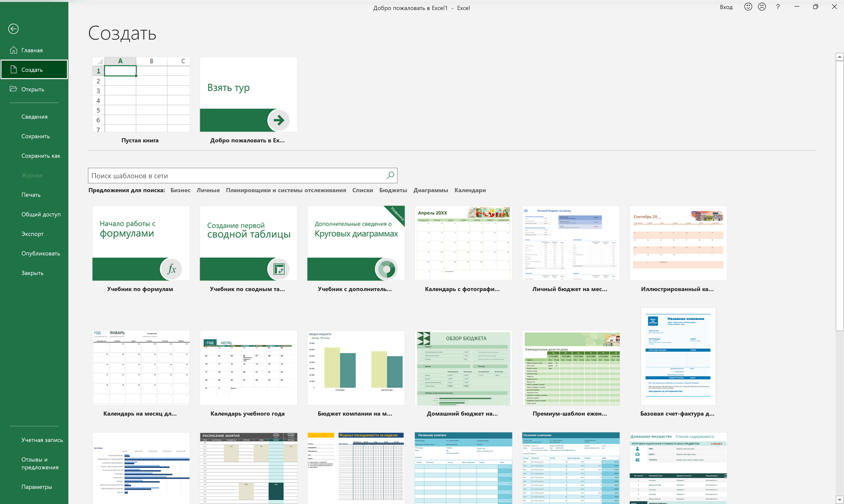Click the Активы bar chart template
Screen dimensions: 844x504
point(141,468)
